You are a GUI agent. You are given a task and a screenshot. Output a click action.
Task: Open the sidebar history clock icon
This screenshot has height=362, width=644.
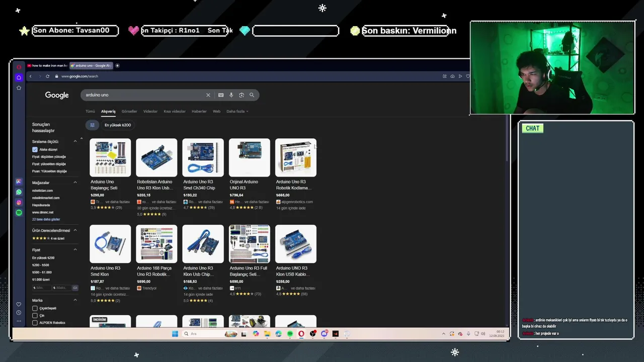pos(19,313)
